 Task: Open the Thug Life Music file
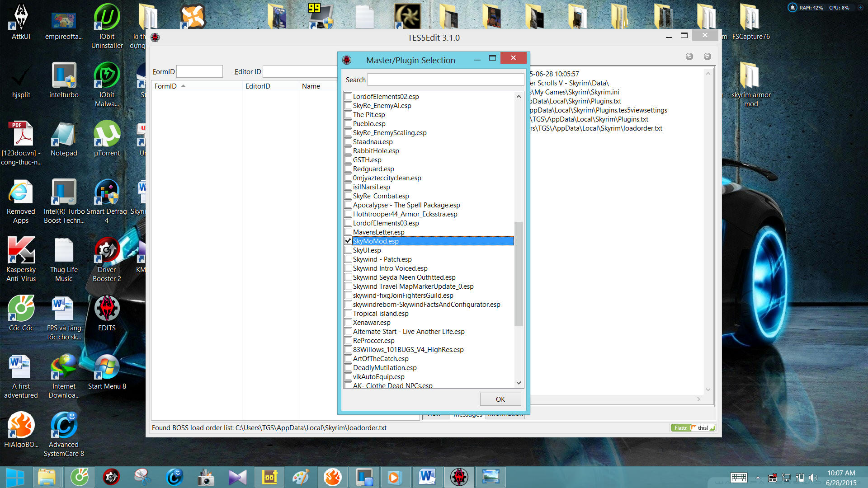point(64,259)
